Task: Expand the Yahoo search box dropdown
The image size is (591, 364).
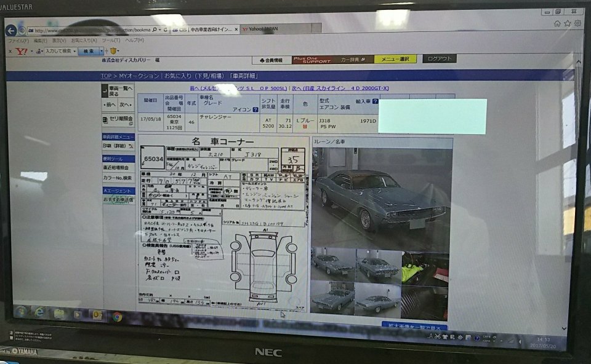Action: tap(74, 51)
